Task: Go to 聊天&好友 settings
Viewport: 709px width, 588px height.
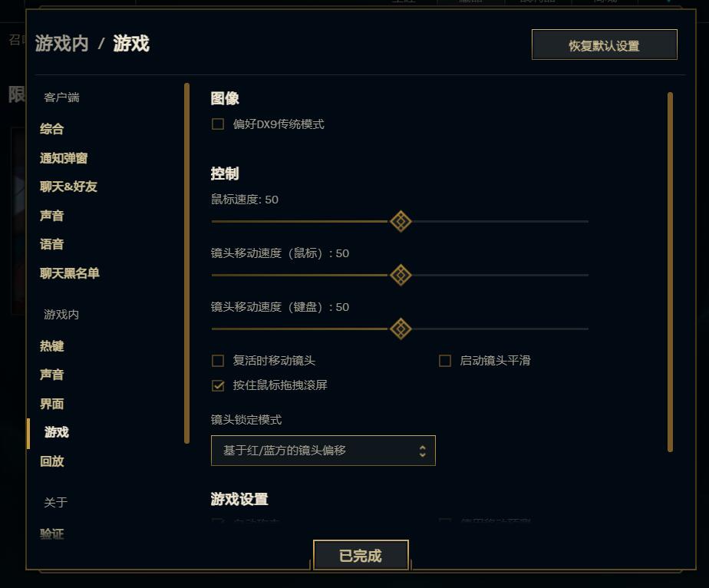Action: [68, 187]
